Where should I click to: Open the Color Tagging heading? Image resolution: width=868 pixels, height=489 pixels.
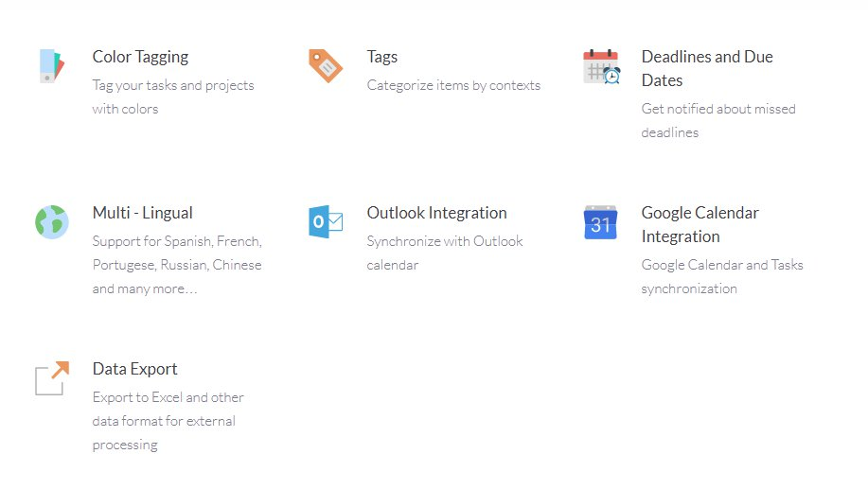(141, 57)
